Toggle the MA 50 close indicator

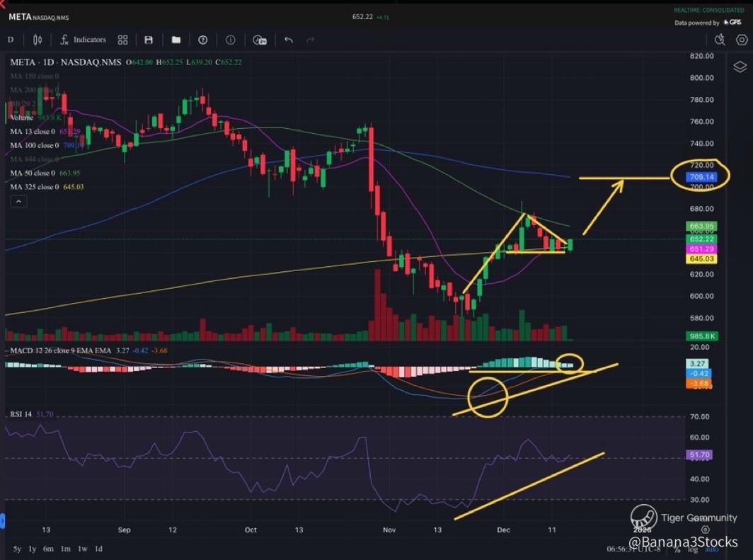coord(45,173)
